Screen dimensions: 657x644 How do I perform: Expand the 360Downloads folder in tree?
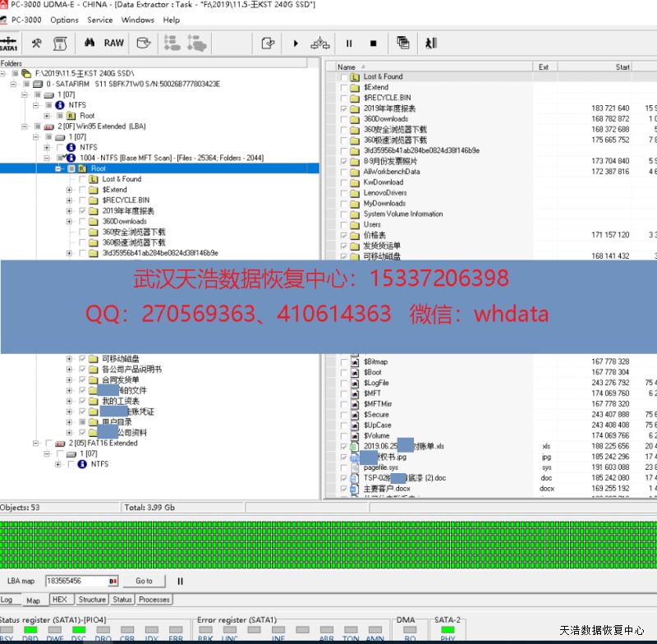[x=70, y=222]
